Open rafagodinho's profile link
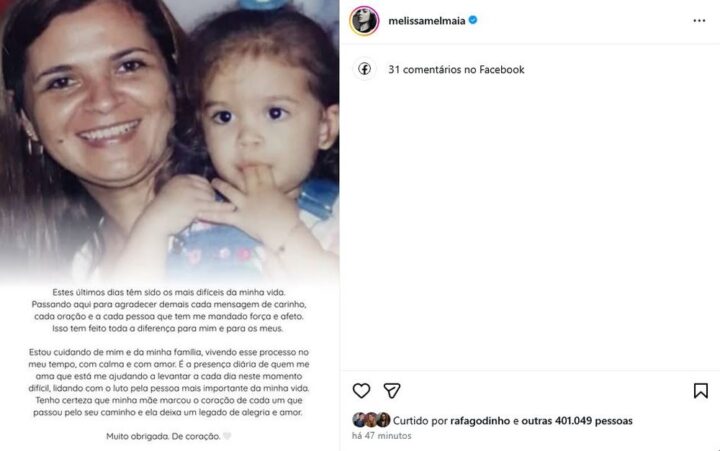Image resolution: width=720 pixels, height=451 pixels. tap(480, 421)
